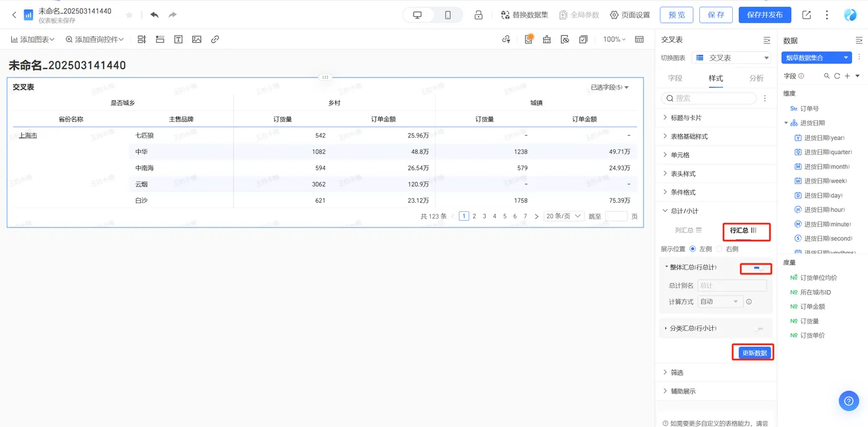
Task: Collapse the 进货日期 tree node
Action: click(786, 123)
